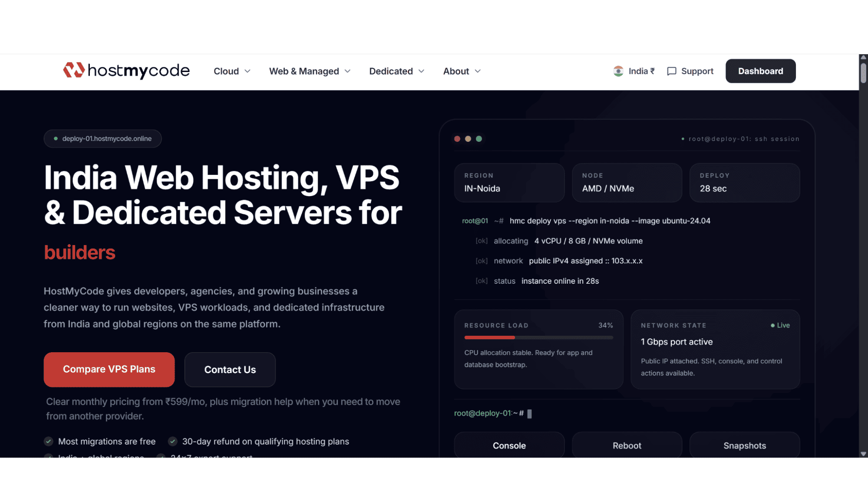
Task: Click the deploy-01.hostmycode.online badge
Action: click(102, 139)
